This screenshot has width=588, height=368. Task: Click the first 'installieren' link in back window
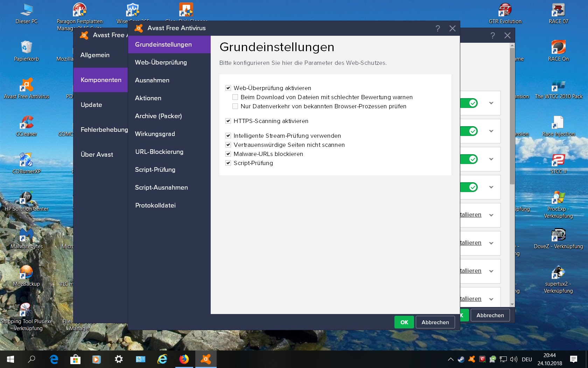(x=471, y=214)
